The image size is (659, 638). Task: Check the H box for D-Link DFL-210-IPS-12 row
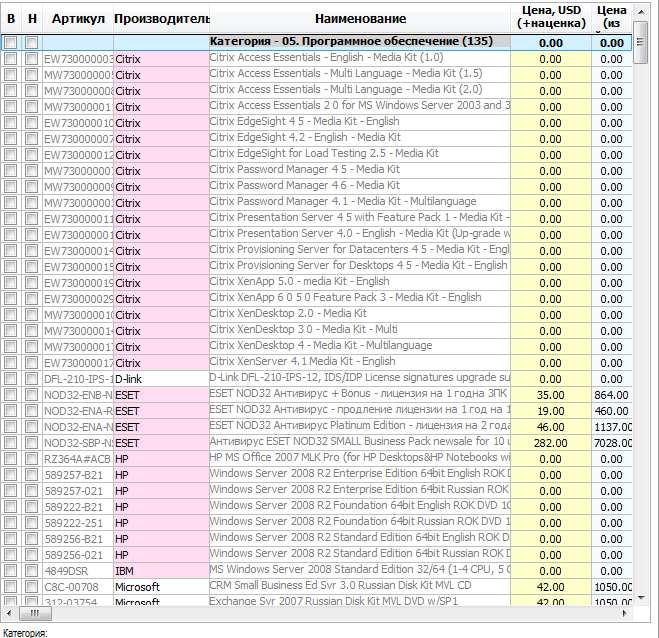[x=32, y=378]
